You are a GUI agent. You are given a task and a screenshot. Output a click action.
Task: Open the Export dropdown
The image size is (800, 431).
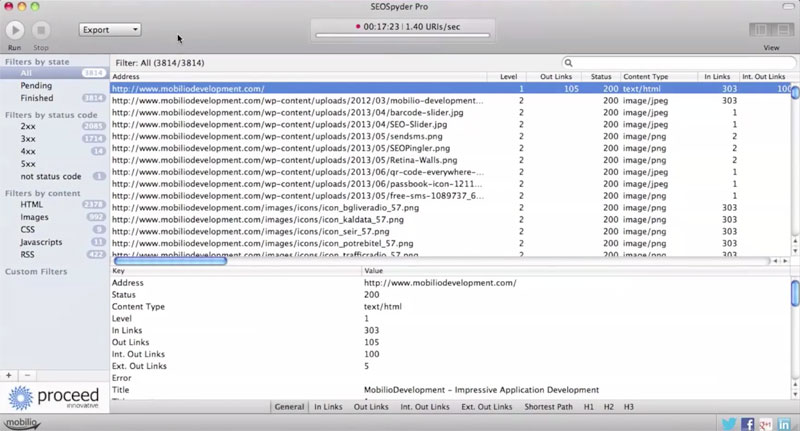[110, 30]
